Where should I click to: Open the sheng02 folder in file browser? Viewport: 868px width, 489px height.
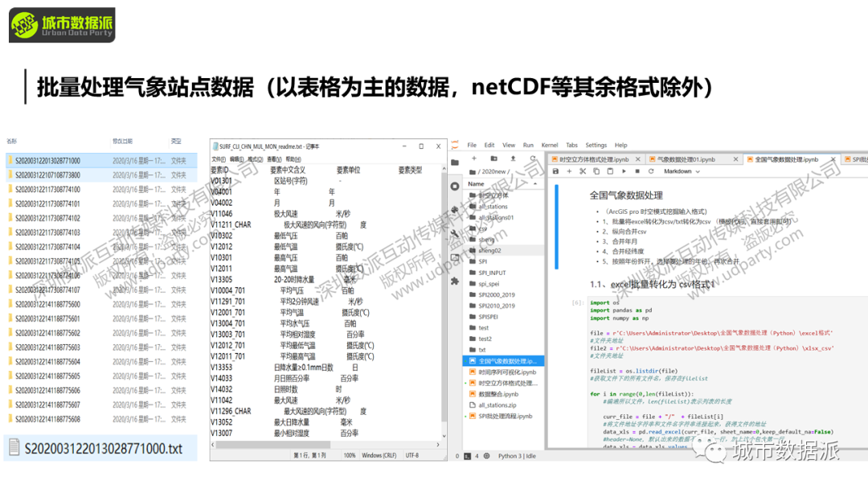pyautogui.click(x=502, y=250)
